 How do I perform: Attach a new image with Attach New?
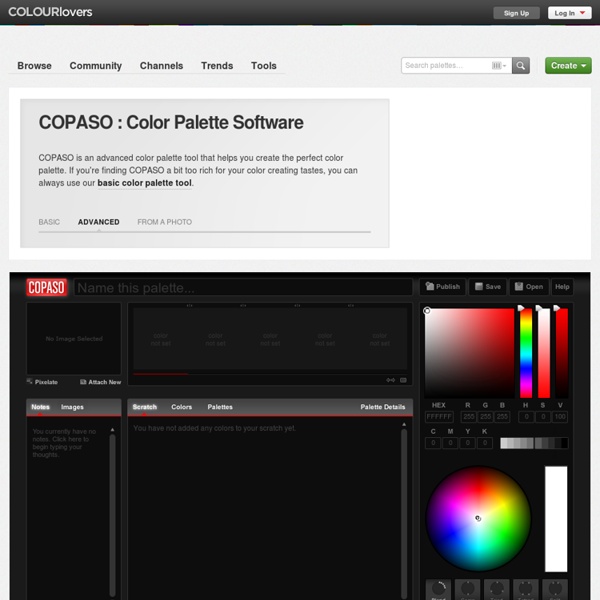[x=100, y=382]
